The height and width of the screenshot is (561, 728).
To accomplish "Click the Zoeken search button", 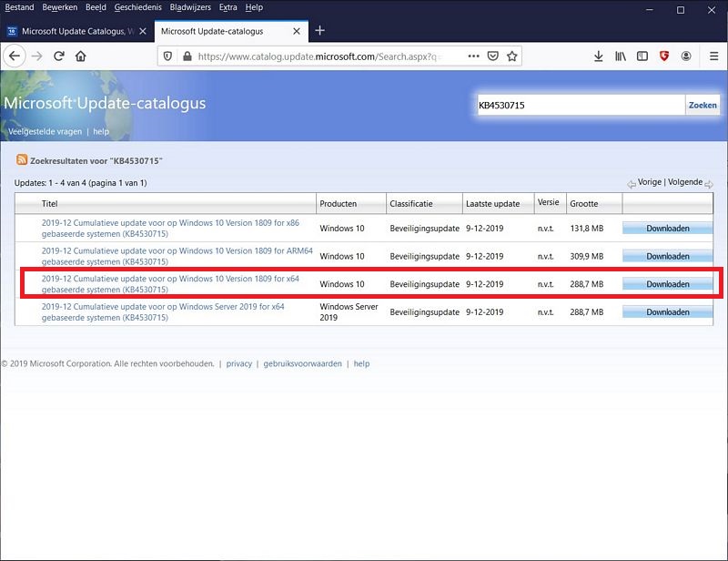I will [x=703, y=105].
